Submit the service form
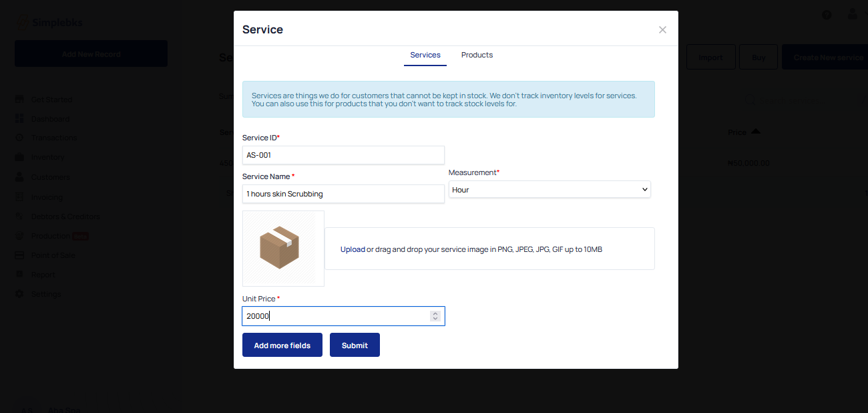The width and height of the screenshot is (868, 413). tap(355, 345)
